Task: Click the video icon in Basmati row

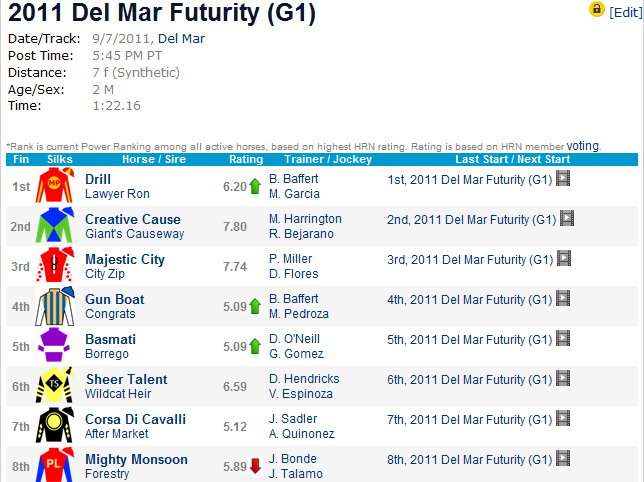Action: pyautogui.click(x=563, y=339)
